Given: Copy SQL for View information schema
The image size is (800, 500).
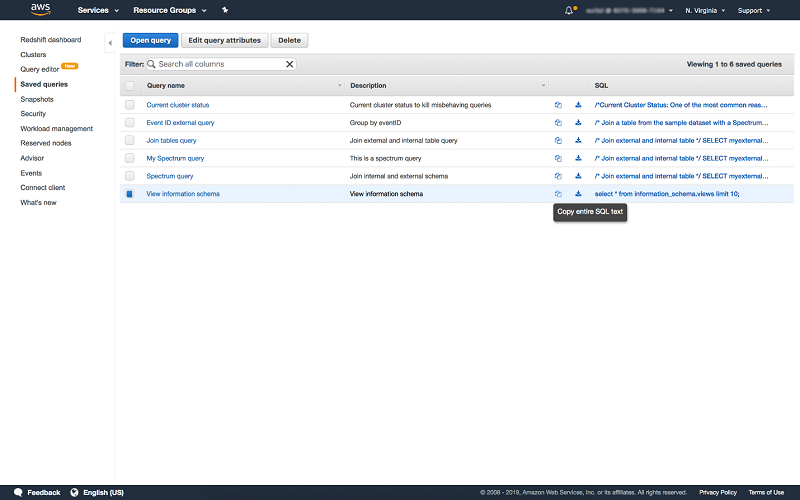Looking at the screenshot, I should pyautogui.click(x=558, y=194).
